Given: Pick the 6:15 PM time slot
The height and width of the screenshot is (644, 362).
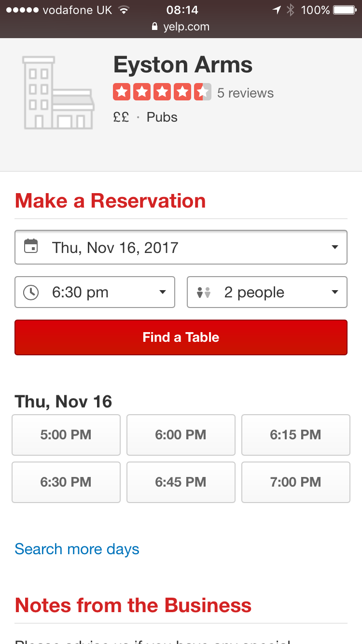Looking at the screenshot, I should pyautogui.click(x=296, y=435).
